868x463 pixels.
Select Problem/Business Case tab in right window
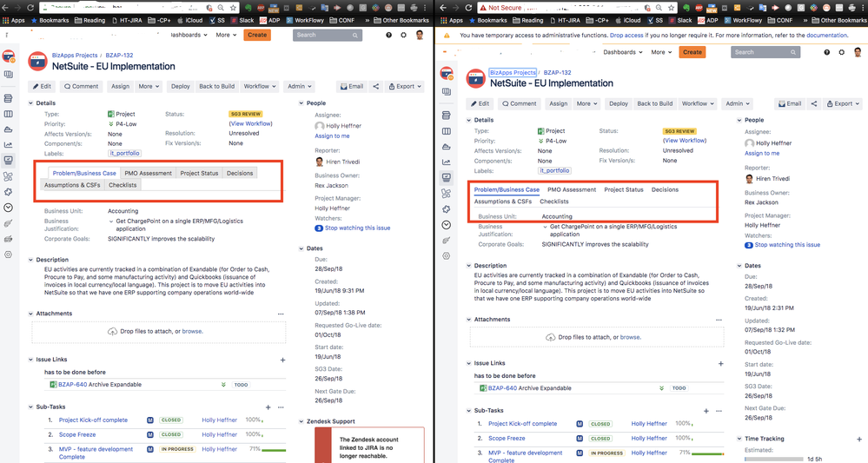coord(507,189)
